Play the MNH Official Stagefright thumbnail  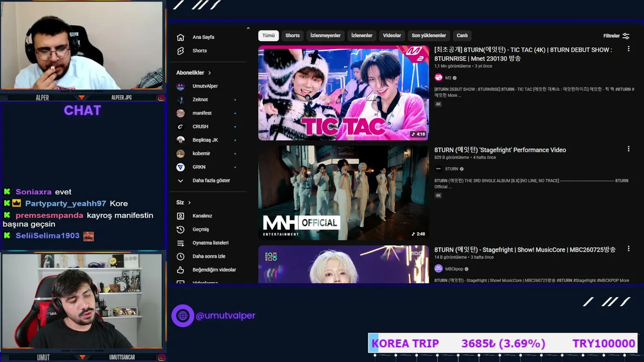point(344,193)
